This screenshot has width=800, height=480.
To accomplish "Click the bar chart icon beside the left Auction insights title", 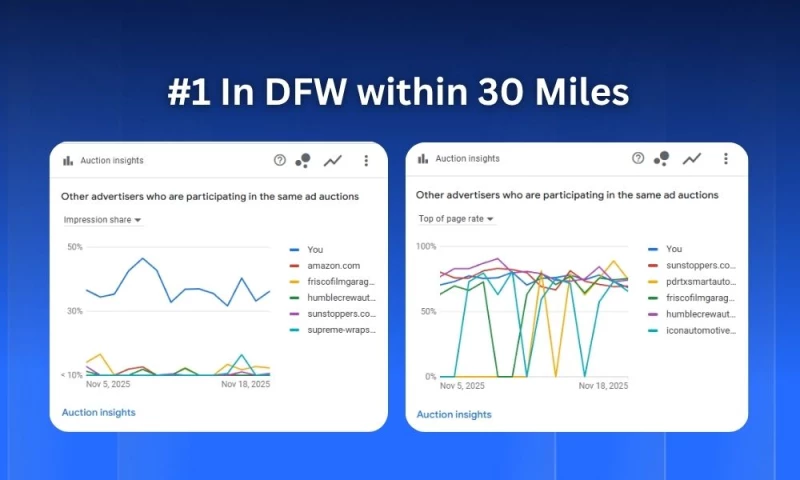I will coord(68,160).
